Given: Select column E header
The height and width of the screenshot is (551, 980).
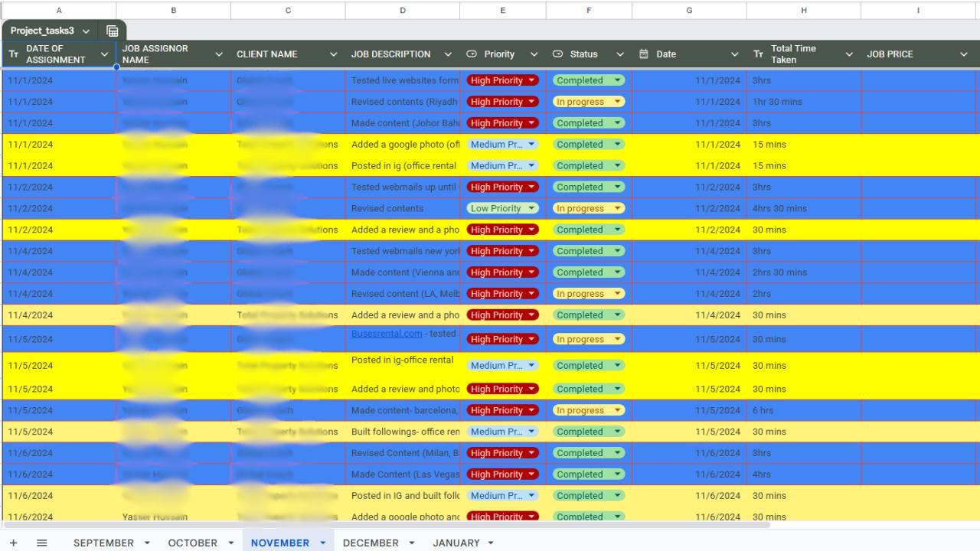Looking at the screenshot, I should [503, 10].
